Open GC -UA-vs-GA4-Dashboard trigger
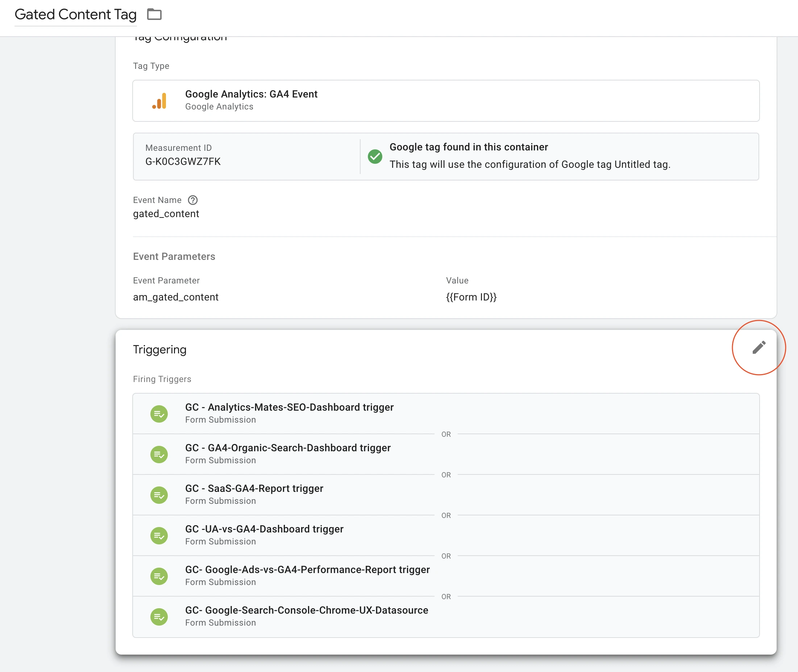 coord(446,536)
